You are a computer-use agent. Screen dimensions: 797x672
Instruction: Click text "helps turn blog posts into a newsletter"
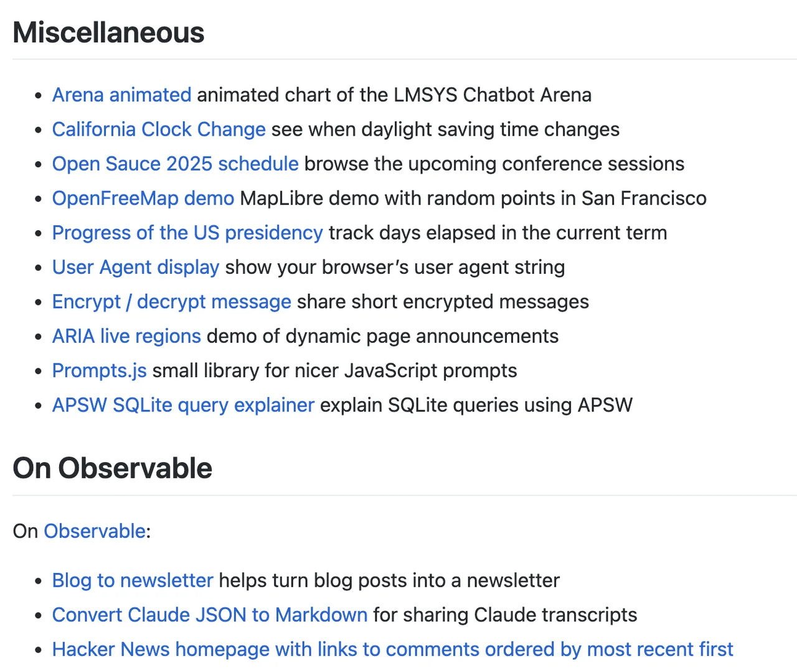[389, 581]
